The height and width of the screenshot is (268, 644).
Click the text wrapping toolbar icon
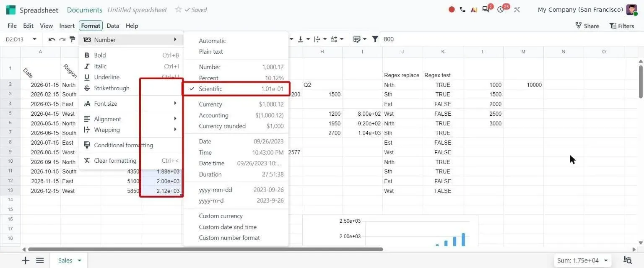click(x=317, y=39)
